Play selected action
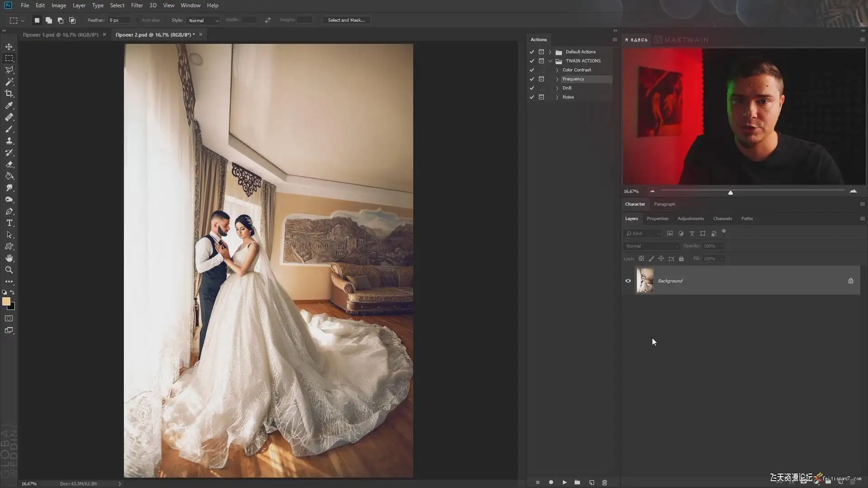This screenshot has width=868, height=488. [564, 482]
